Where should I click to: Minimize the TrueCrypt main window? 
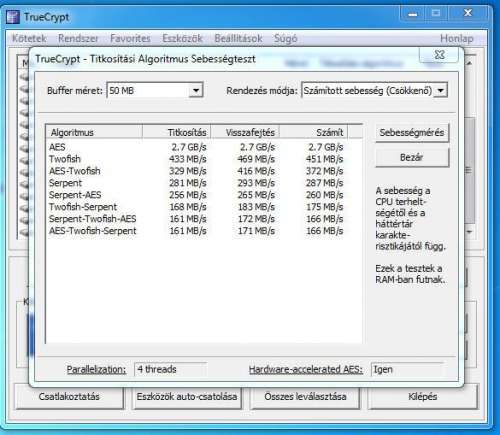(x=413, y=14)
